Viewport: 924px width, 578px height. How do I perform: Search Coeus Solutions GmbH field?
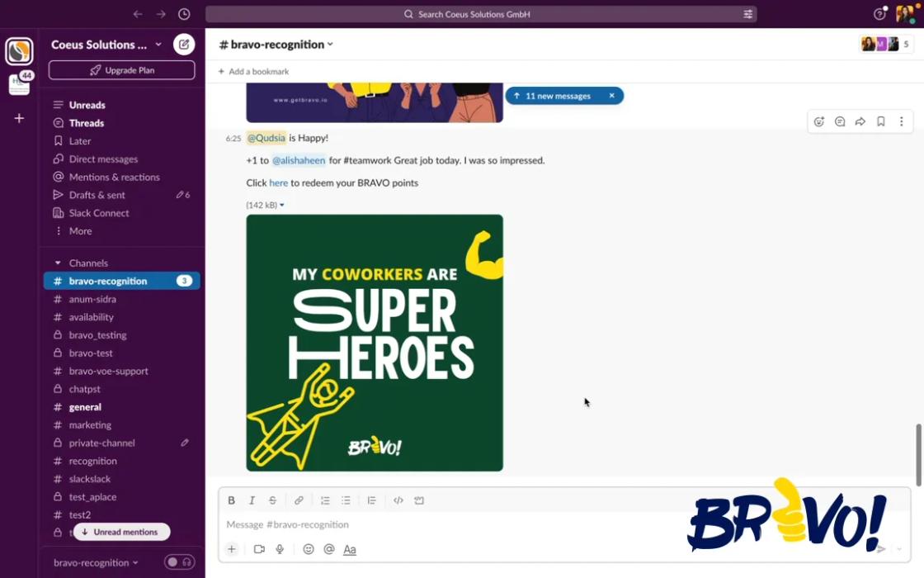coord(481,14)
